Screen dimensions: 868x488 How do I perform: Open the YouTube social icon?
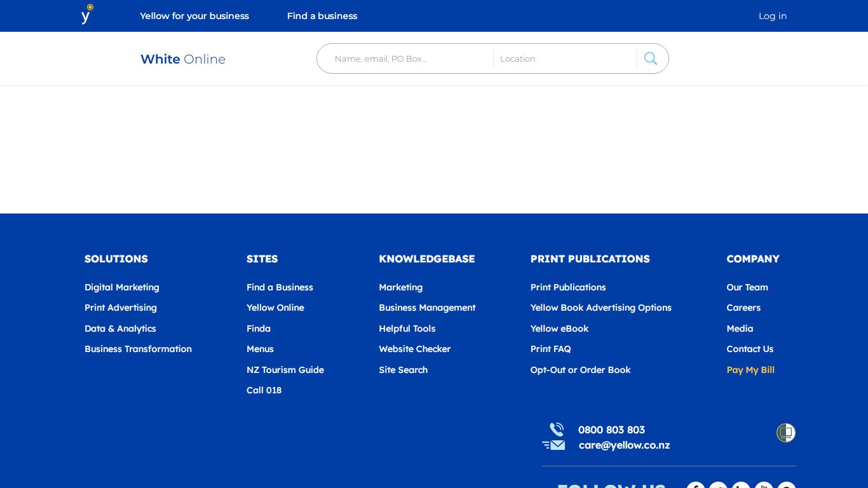[764, 485]
